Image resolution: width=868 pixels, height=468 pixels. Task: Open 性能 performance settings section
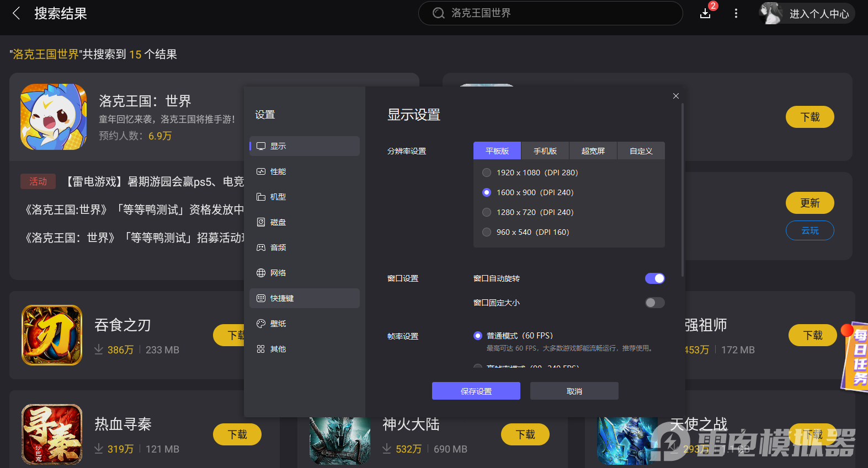point(305,171)
